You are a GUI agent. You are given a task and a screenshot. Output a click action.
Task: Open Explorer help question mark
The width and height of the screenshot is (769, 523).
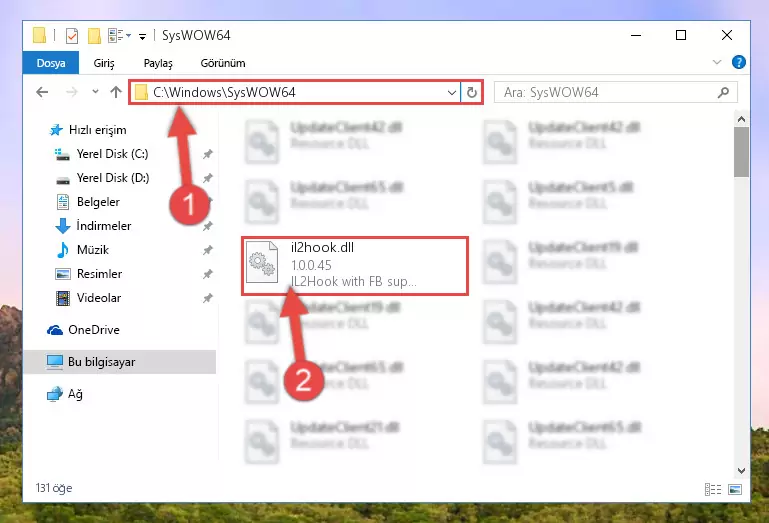coord(739,62)
